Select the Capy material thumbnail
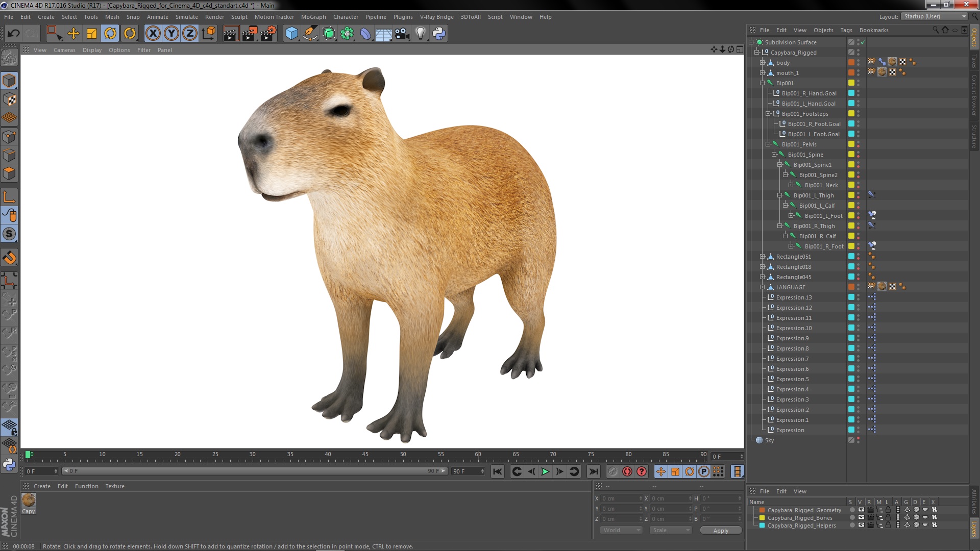 click(x=29, y=500)
